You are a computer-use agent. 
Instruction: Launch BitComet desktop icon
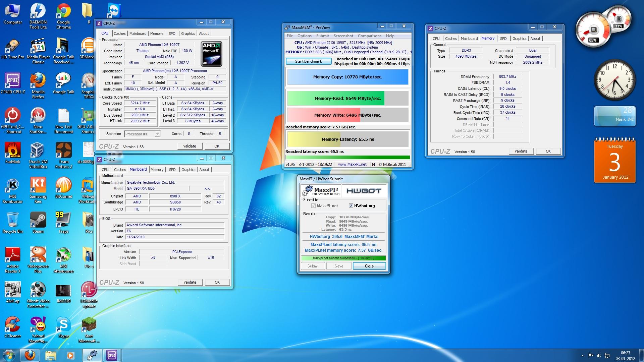[x=64, y=188]
